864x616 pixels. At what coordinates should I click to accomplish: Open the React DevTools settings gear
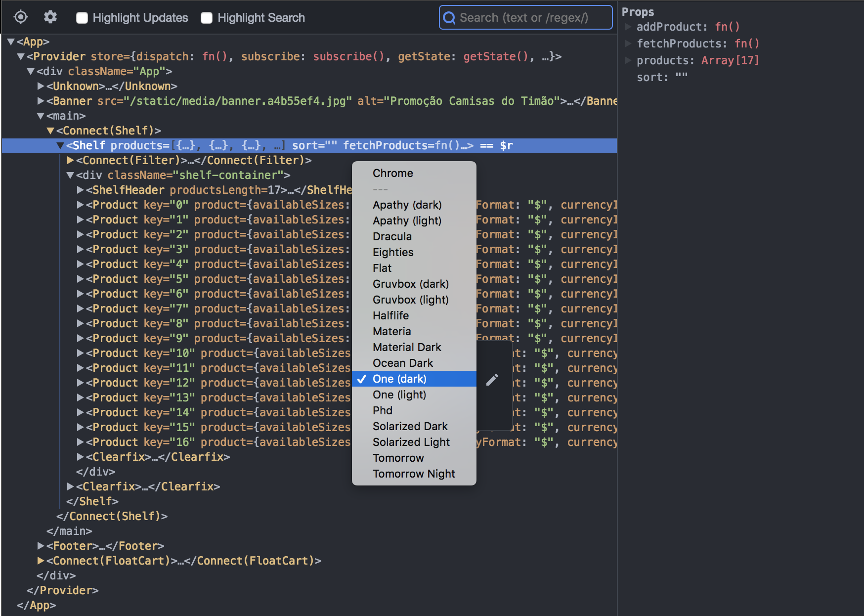tap(49, 17)
